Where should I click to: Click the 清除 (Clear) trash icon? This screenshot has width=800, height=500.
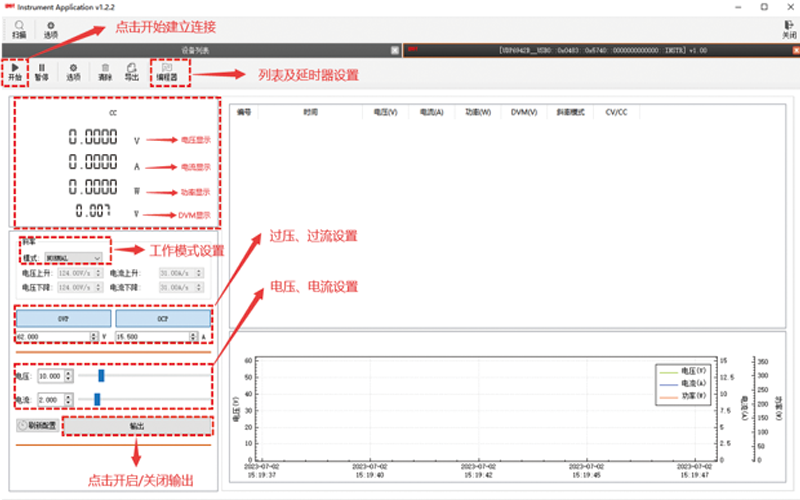click(105, 70)
